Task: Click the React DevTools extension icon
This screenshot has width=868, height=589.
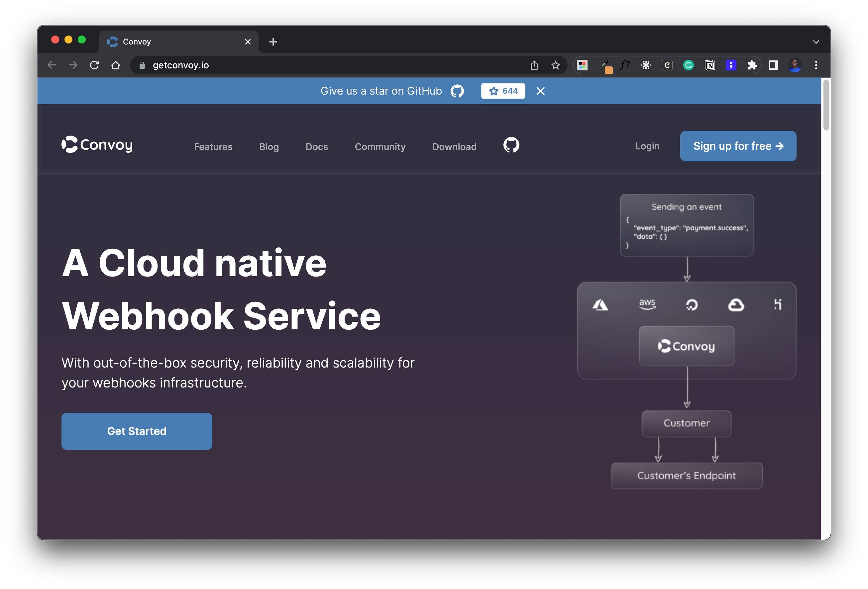Action: (x=646, y=65)
